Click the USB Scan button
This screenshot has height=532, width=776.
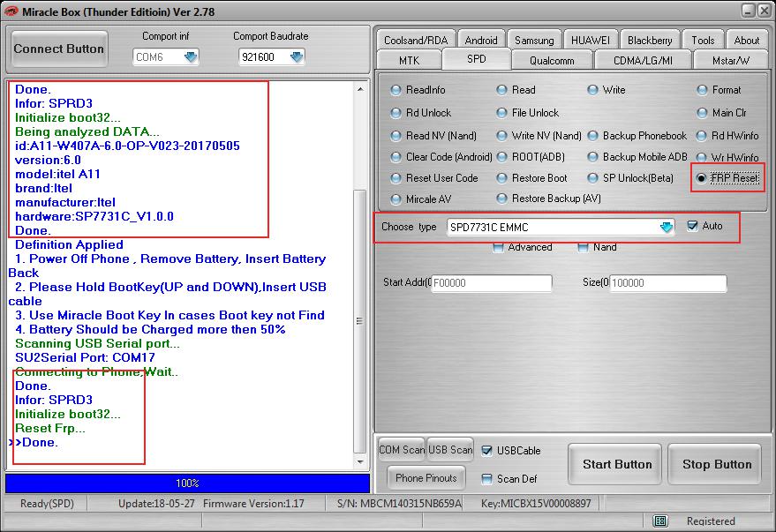click(450, 450)
